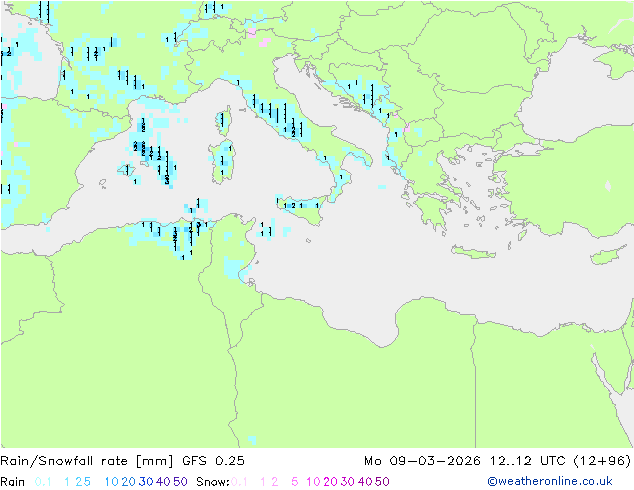Select the dark blue rain legend value 30

[146, 482]
